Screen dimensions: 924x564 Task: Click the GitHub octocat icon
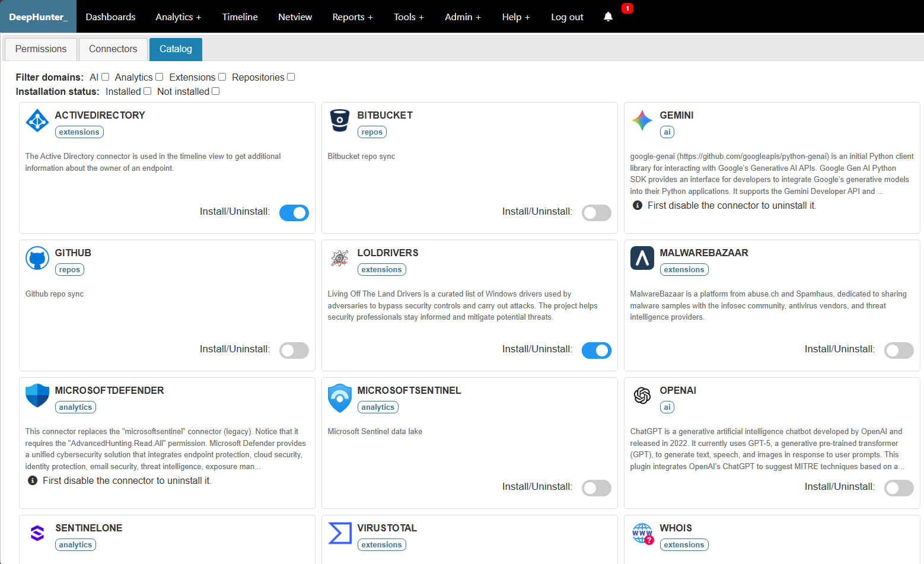pos(37,258)
